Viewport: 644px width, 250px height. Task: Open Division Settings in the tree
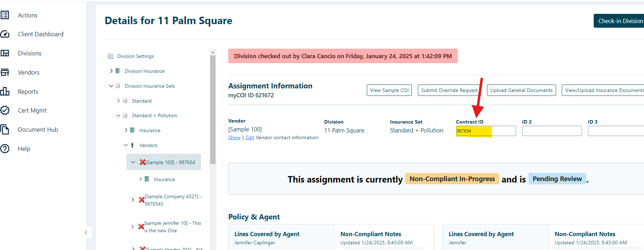135,56
